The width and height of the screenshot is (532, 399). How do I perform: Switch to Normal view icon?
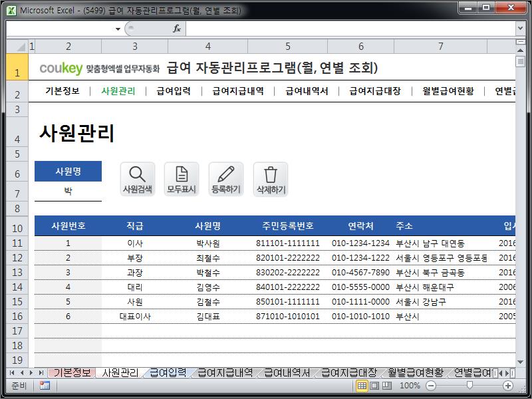coord(362,386)
